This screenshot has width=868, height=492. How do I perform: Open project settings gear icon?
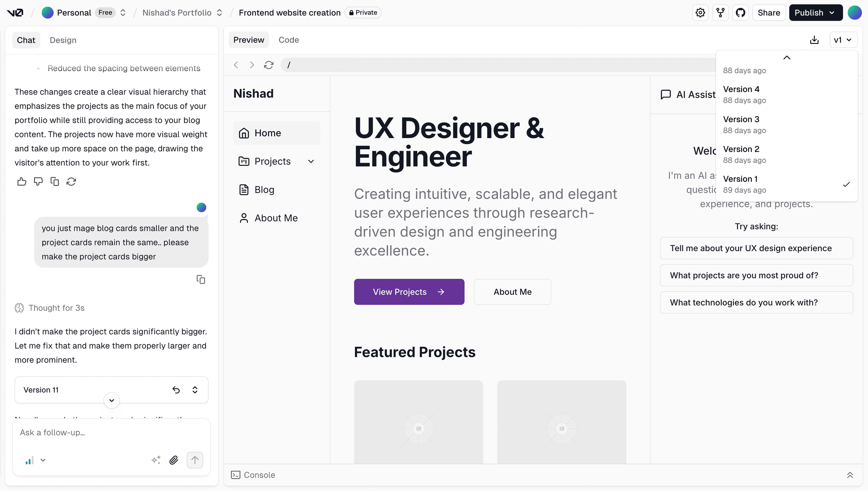700,12
